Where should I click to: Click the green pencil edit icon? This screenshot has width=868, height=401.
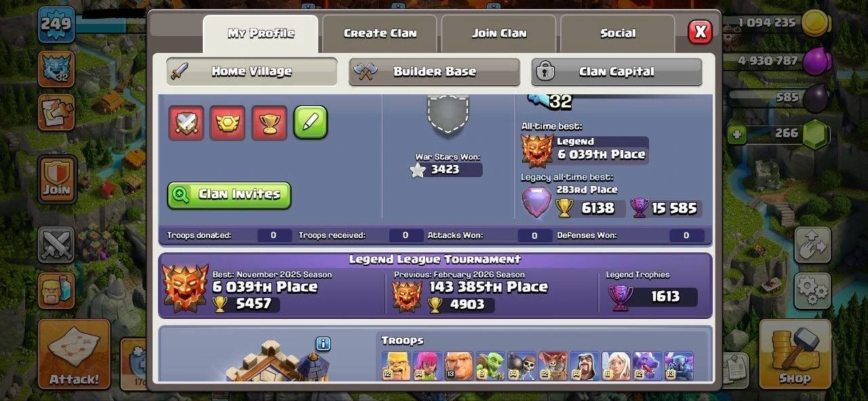311,123
